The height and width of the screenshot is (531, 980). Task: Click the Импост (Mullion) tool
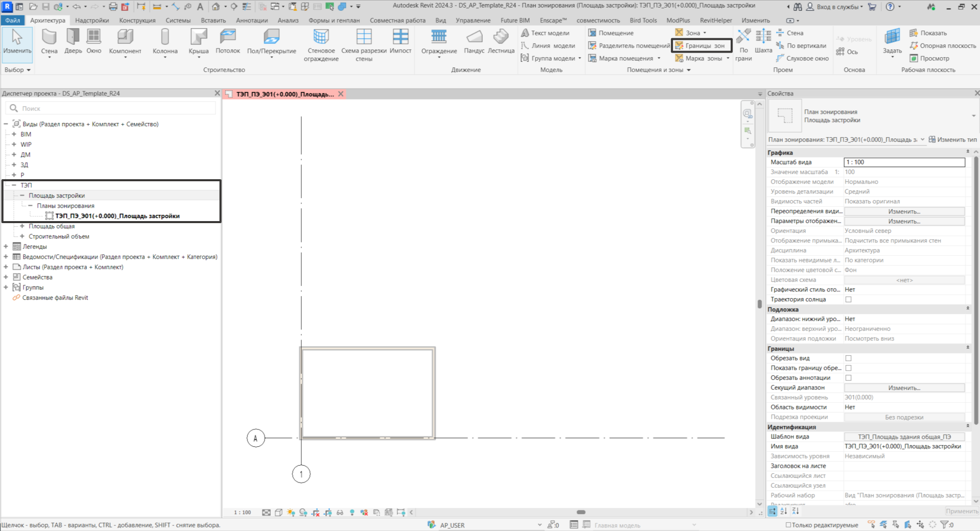point(400,41)
